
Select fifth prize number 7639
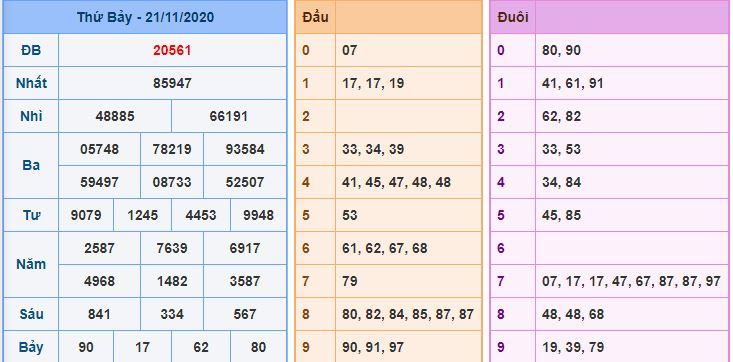(x=172, y=248)
